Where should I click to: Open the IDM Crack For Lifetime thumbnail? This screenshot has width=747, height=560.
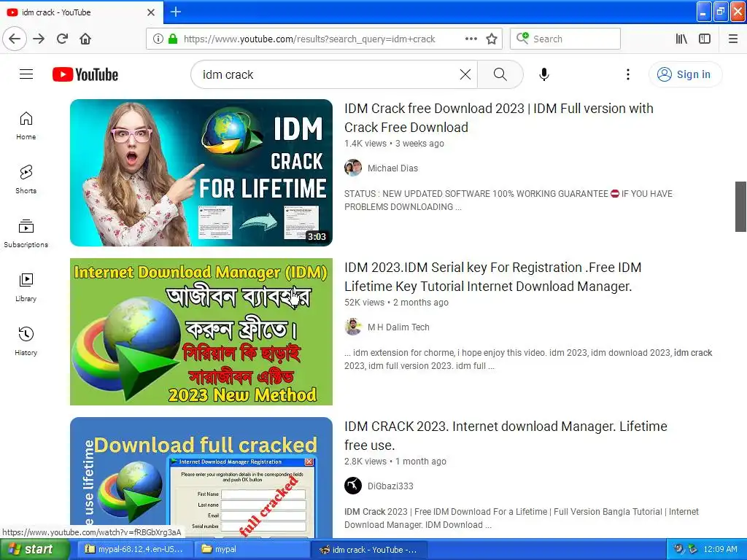point(201,172)
